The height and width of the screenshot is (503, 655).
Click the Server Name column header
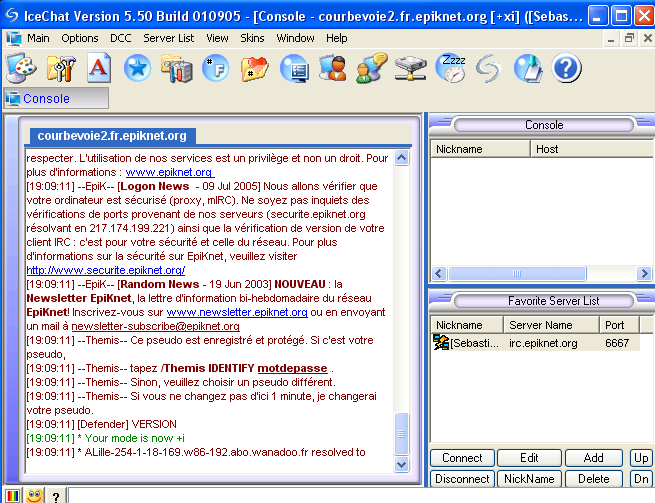click(x=551, y=325)
